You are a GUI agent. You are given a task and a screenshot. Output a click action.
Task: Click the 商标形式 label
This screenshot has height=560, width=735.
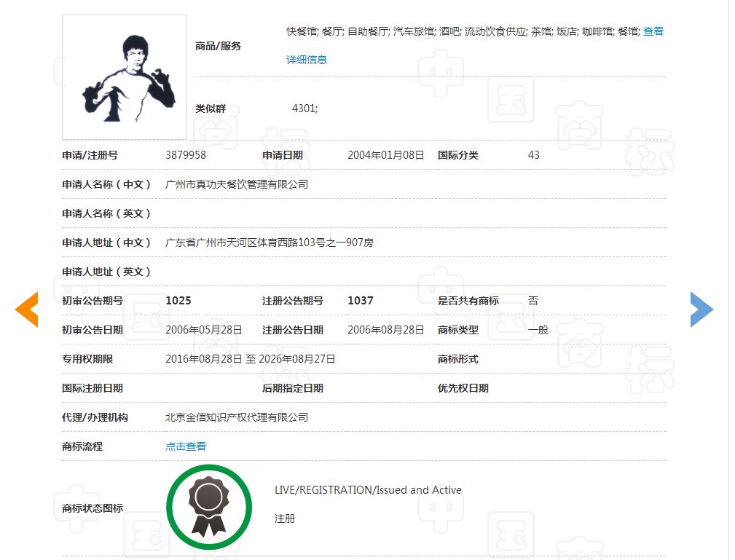tap(458, 359)
